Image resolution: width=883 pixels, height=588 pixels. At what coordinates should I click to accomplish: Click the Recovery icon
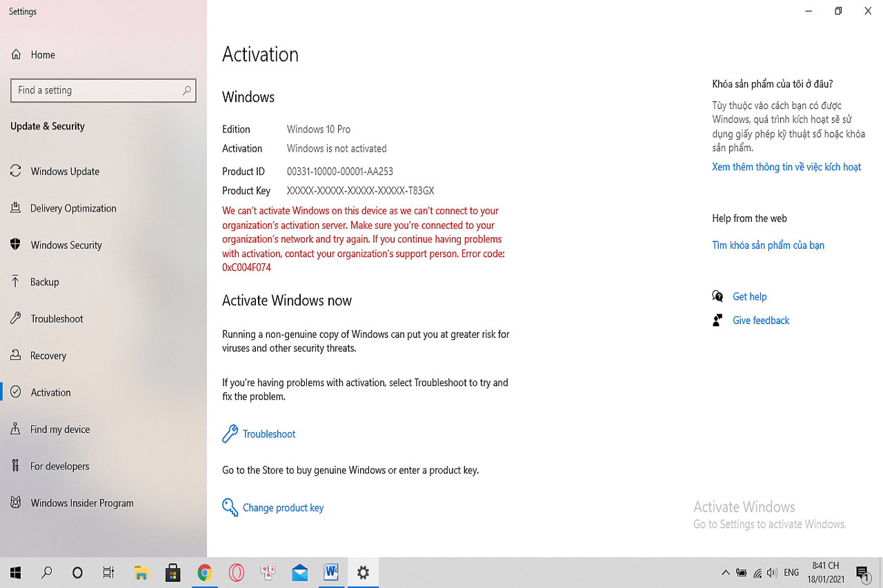pos(16,355)
